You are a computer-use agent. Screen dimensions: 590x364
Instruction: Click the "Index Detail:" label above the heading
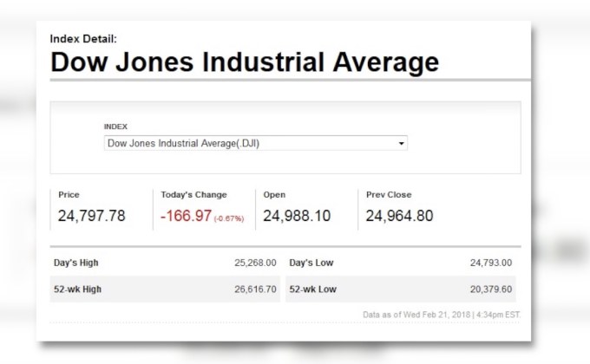(83, 39)
